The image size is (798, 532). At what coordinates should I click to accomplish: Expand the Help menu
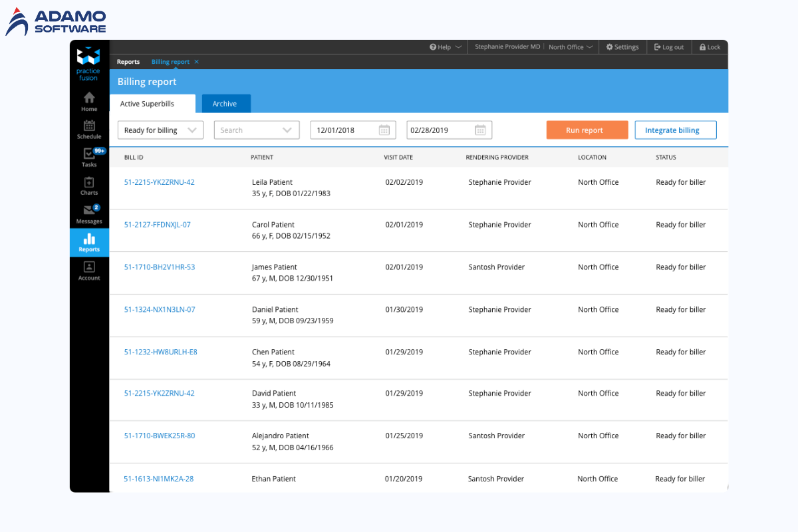coord(445,47)
